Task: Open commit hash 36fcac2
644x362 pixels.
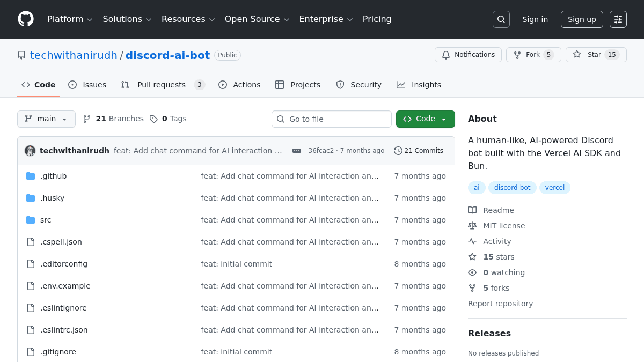Action: [321, 151]
